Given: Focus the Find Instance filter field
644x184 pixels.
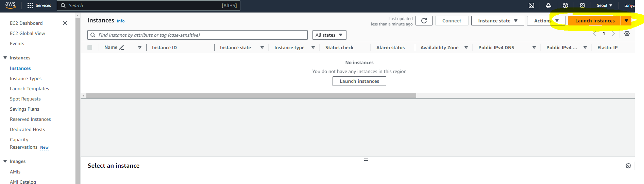Looking at the screenshot, I should [x=198, y=35].
